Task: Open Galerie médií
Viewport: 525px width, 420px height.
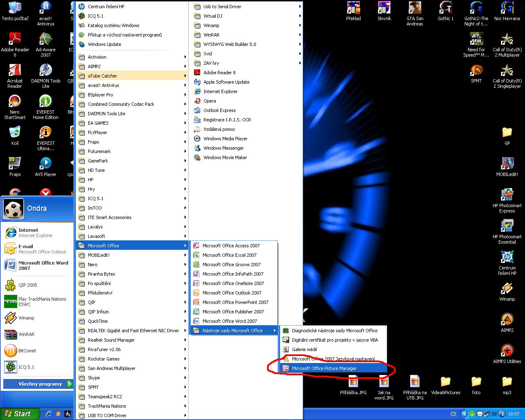Action: point(333,349)
